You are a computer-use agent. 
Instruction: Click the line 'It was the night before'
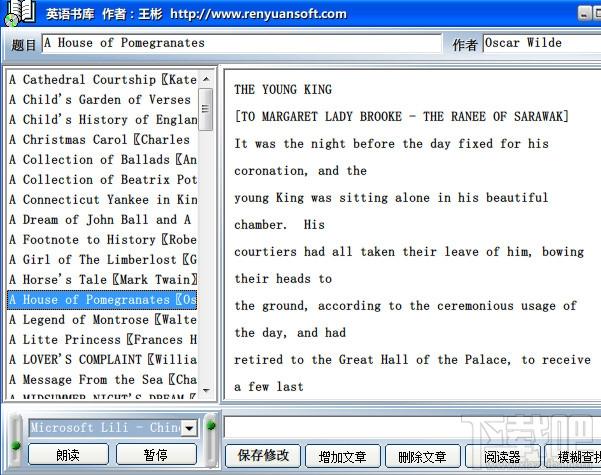point(391,144)
